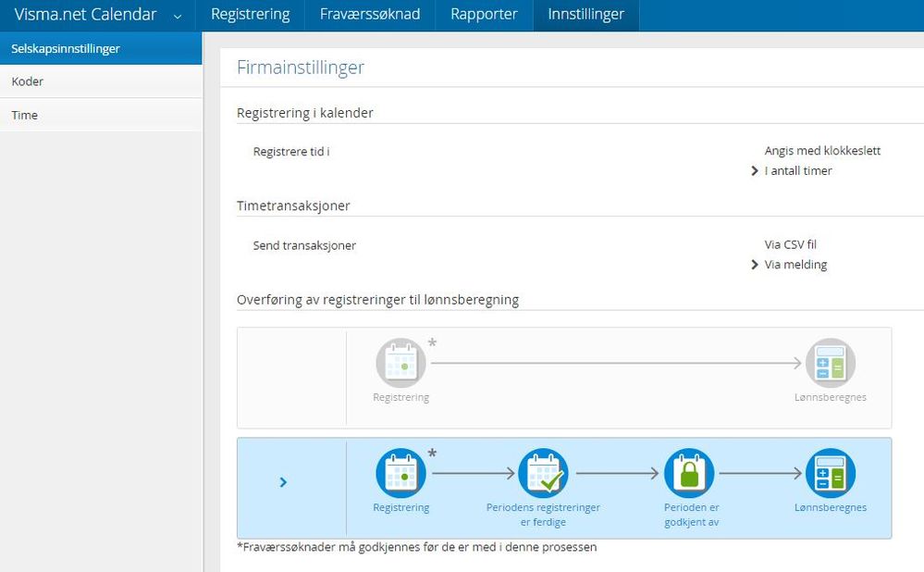The image size is (924, 572).
Task: Click the gray 'Registrering' label in first process
Action: click(x=400, y=397)
